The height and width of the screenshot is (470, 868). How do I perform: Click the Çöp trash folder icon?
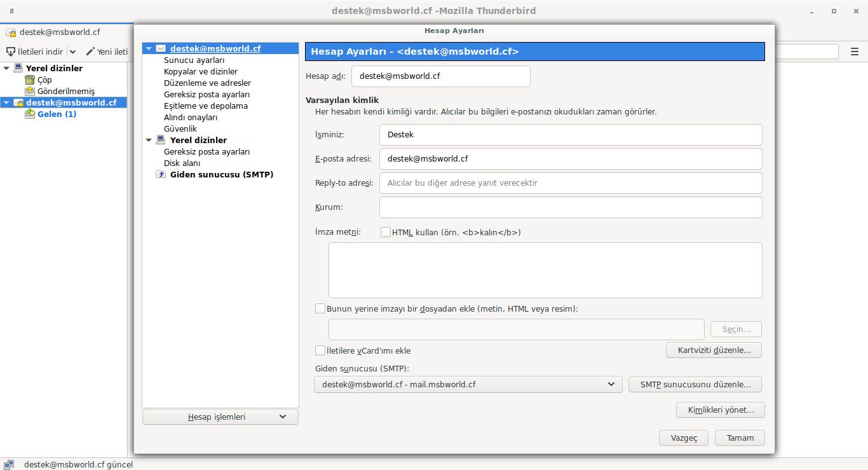point(30,79)
